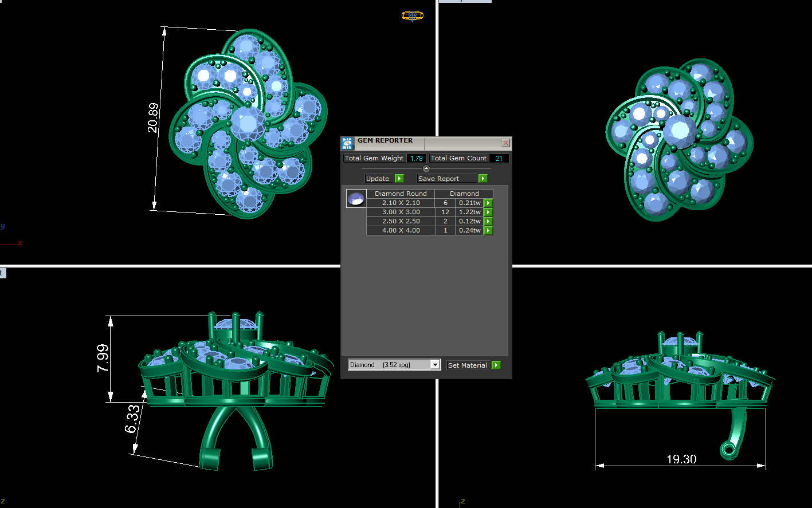Screen dimensions: 812x508
Task: Click the Update label button
Action: click(x=378, y=179)
